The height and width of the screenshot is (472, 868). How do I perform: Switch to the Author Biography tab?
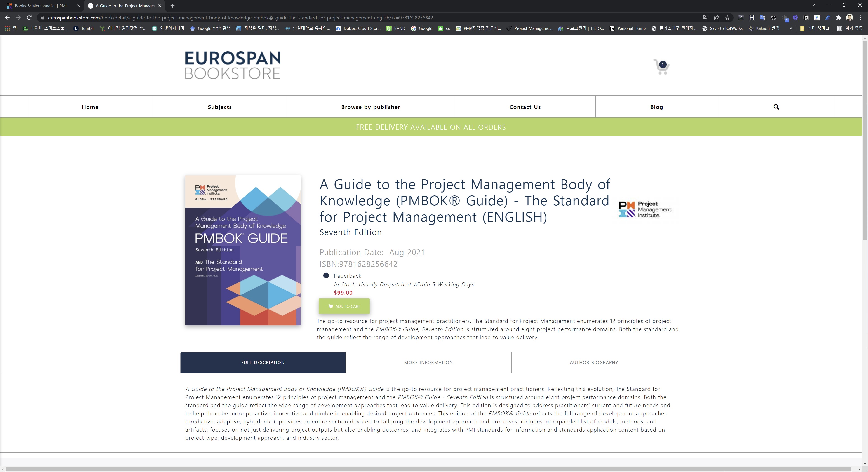point(594,362)
